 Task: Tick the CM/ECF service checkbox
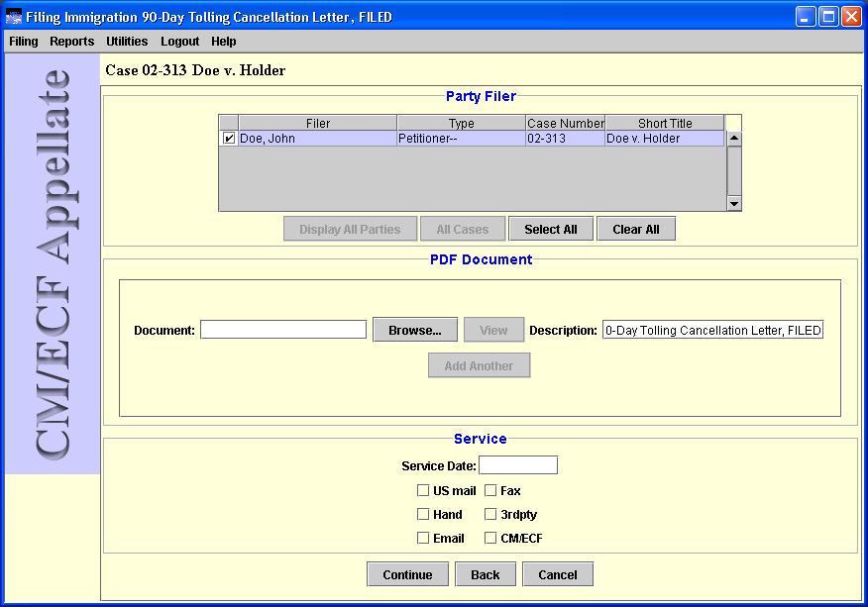[490, 538]
